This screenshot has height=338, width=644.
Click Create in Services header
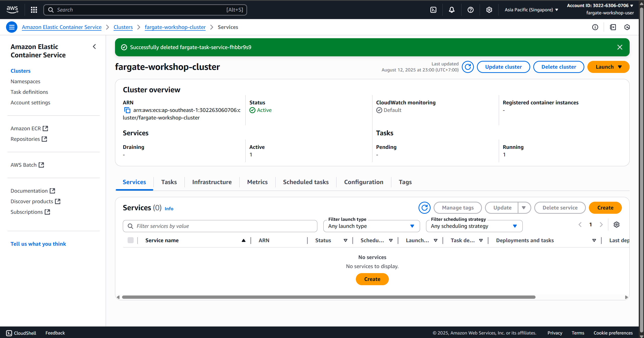(605, 208)
